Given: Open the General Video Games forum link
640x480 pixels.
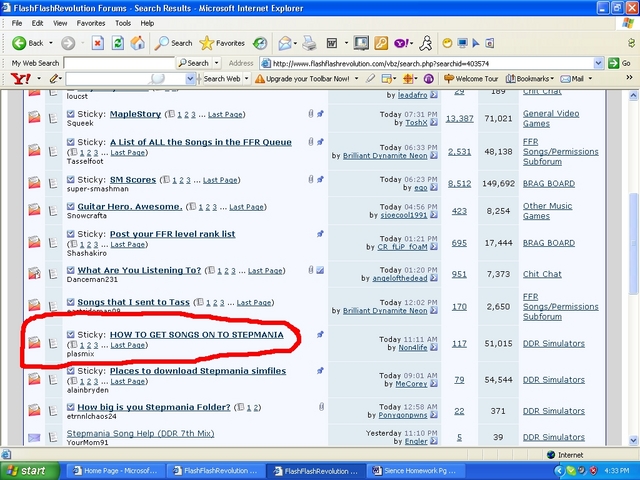Looking at the screenshot, I should point(551,118).
